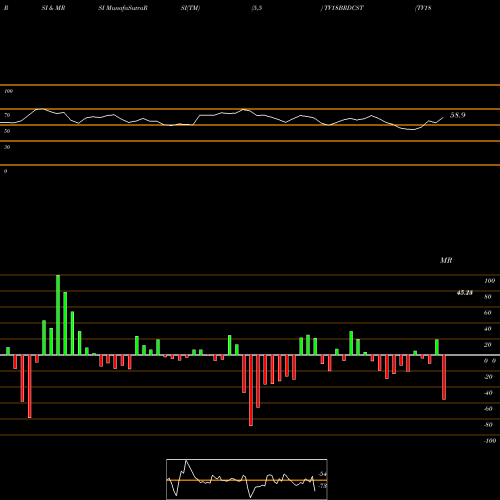This screenshot has height=500, width=500.
Task: Click the RSI axis label 70
Action: 7,115
